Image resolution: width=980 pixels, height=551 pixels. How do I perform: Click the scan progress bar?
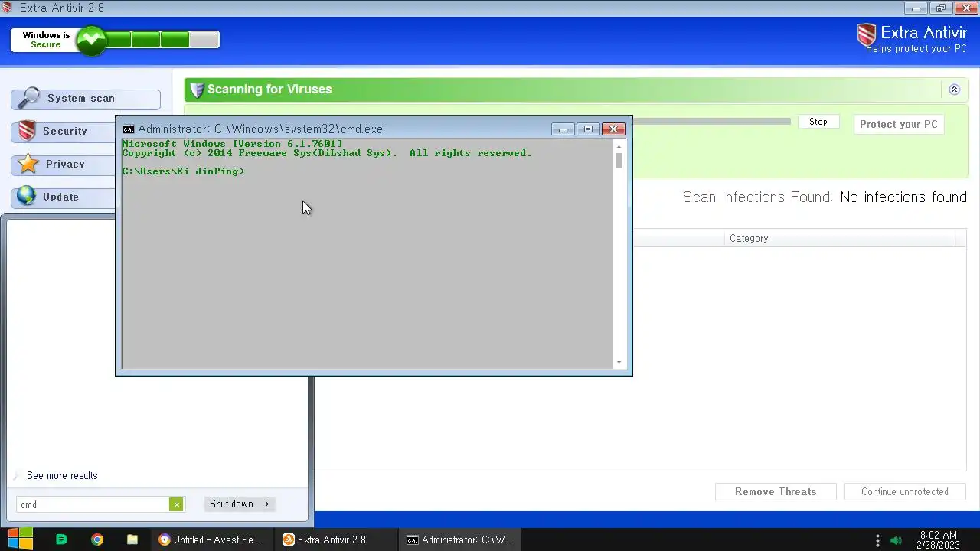click(x=711, y=121)
